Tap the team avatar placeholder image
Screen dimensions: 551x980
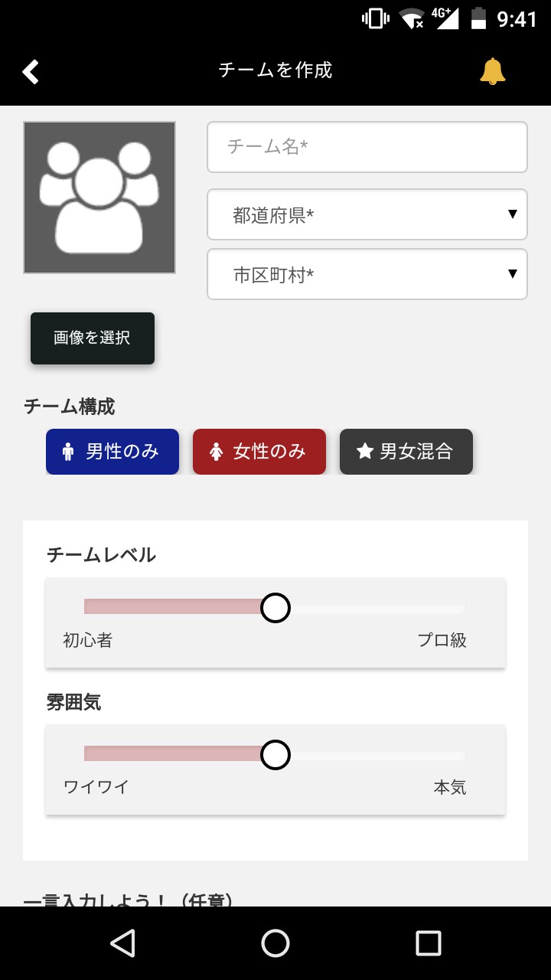click(99, 198)
